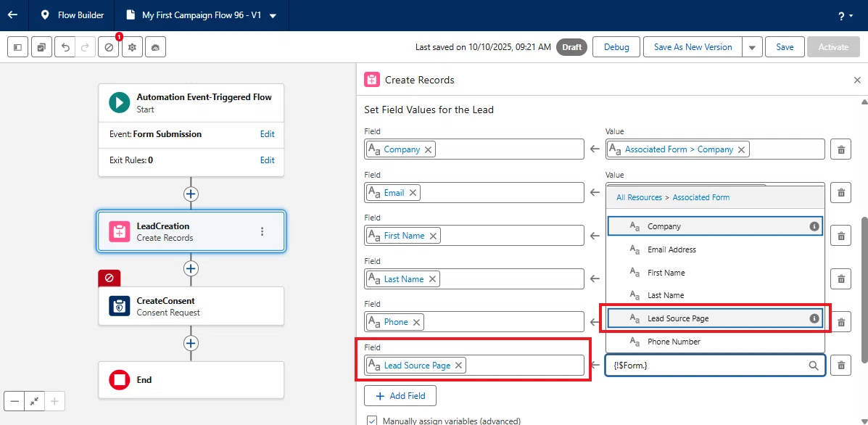Remove the First Name field pill
Screen dimensions: 868x425
pos(433,236)
